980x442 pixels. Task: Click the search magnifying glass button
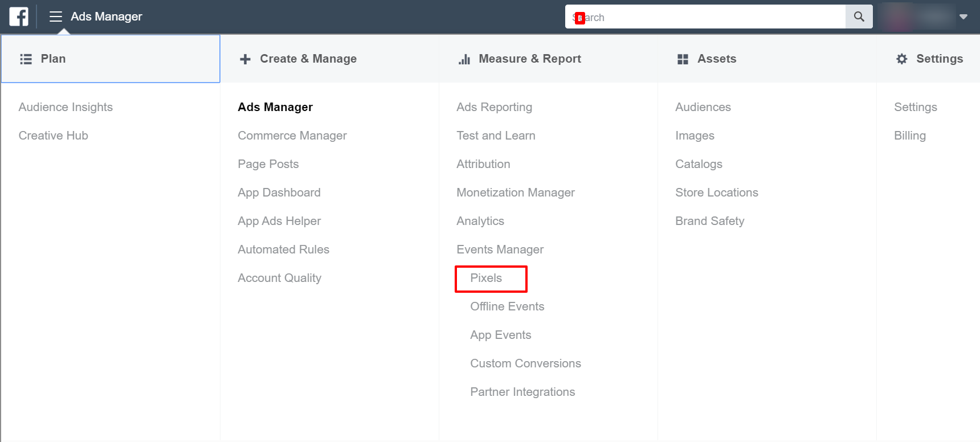click(859, 17)
